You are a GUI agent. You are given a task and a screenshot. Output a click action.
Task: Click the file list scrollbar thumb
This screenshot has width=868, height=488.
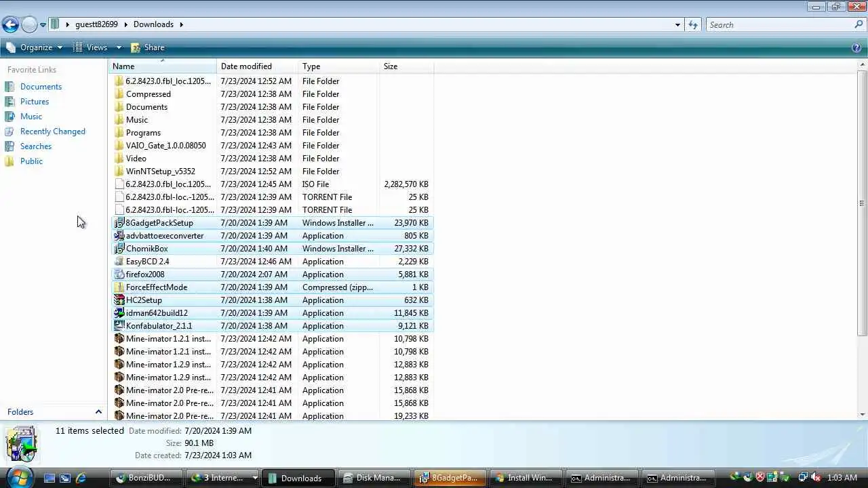pos(863,203)
